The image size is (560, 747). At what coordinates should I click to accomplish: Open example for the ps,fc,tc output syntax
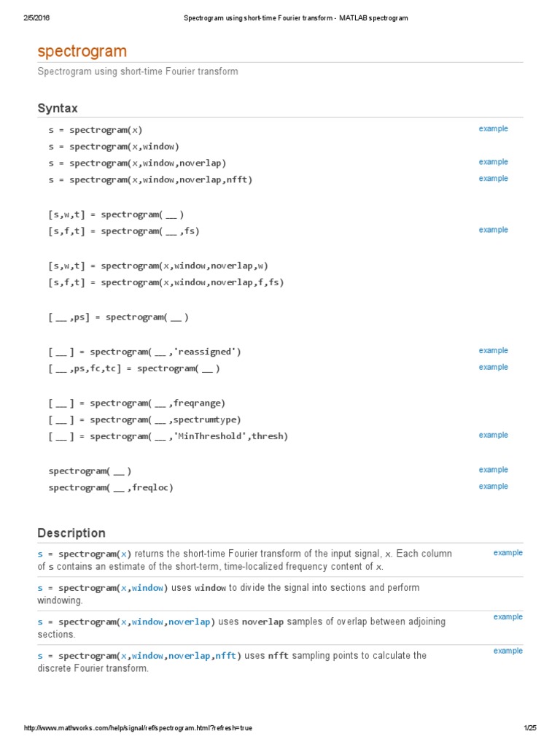click(493, 368)
